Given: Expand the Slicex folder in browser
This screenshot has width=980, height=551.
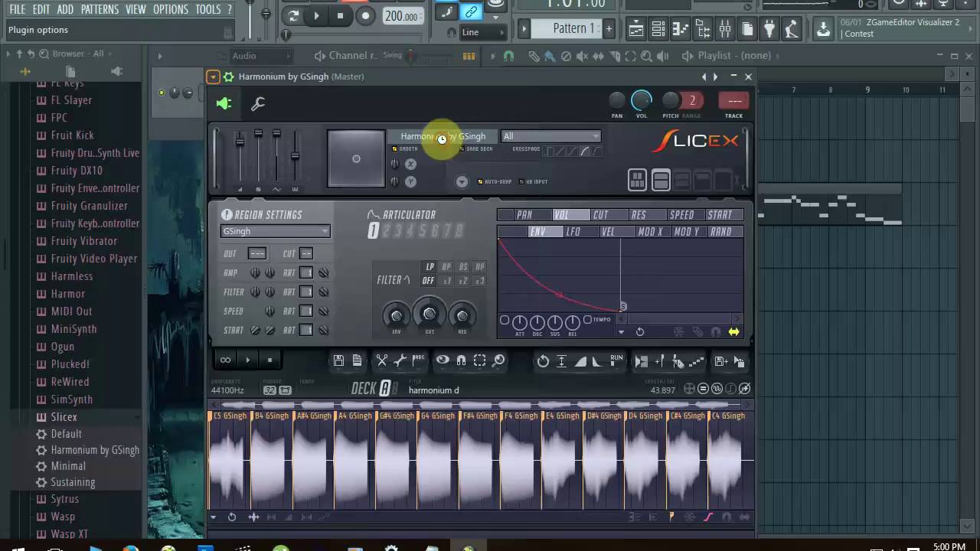Looking at the screenshot, I should tap(64, 417).
